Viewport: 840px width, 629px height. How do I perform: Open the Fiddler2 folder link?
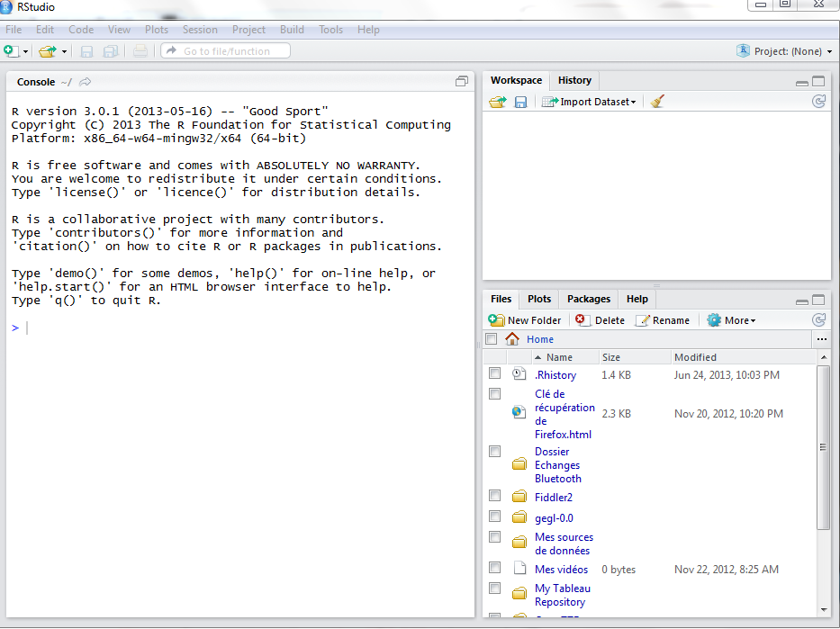tap(554, 498)
